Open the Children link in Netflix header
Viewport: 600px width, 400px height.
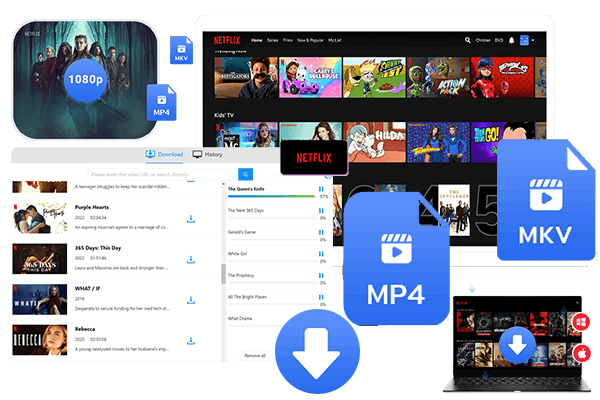[x=483, y=40]
